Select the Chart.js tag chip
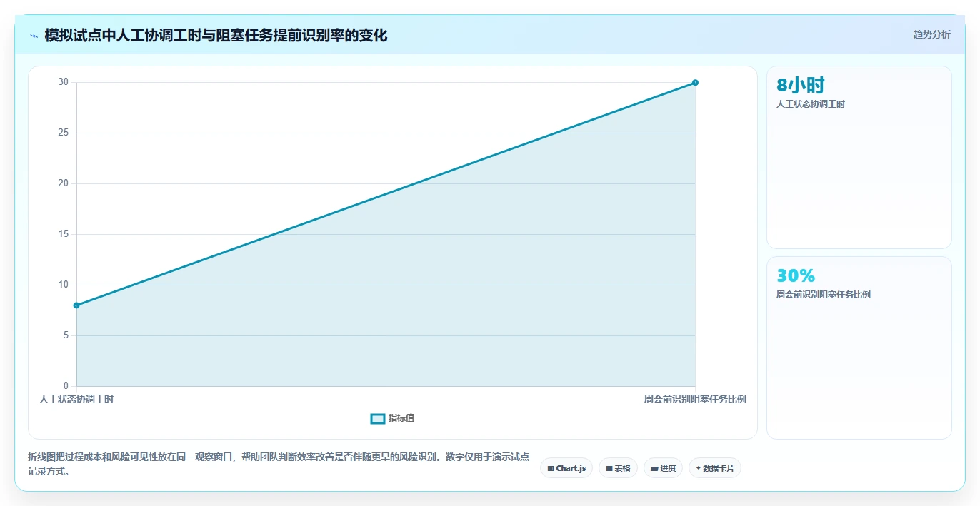Viewport: 980px width, 506px height. [x=566, y=468]
